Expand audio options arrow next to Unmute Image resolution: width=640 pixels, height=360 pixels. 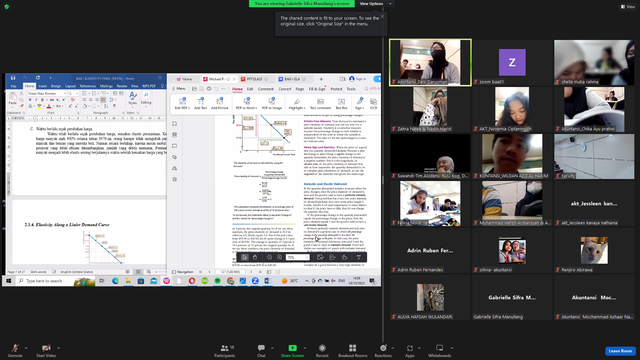pyautogui.click(x=26, y=348)
